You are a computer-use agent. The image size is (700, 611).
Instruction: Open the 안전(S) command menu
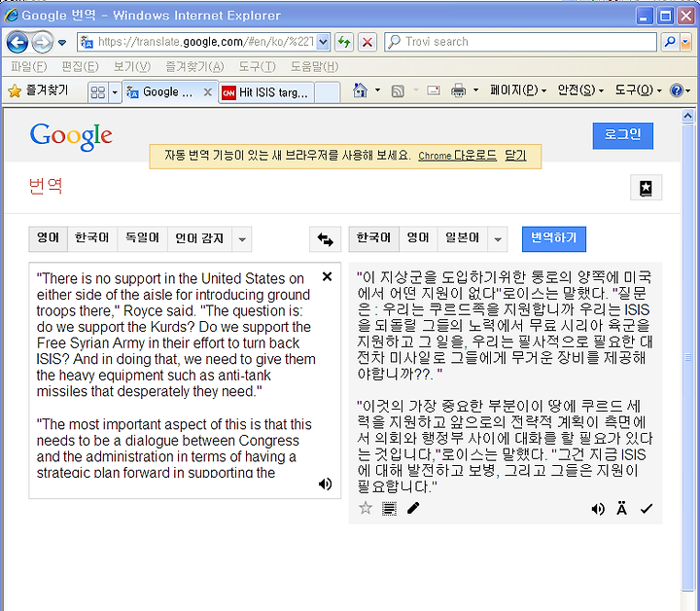click(x=580, y=90)
